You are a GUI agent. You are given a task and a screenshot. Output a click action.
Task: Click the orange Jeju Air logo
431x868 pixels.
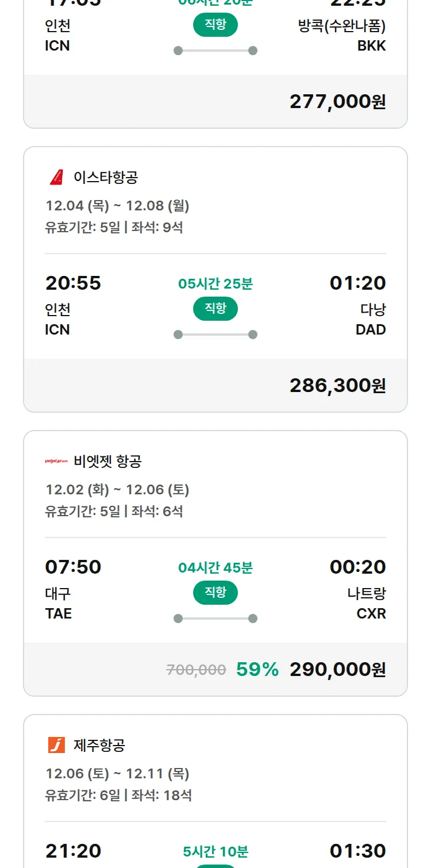pyautogui.click(x=56, y=745)
